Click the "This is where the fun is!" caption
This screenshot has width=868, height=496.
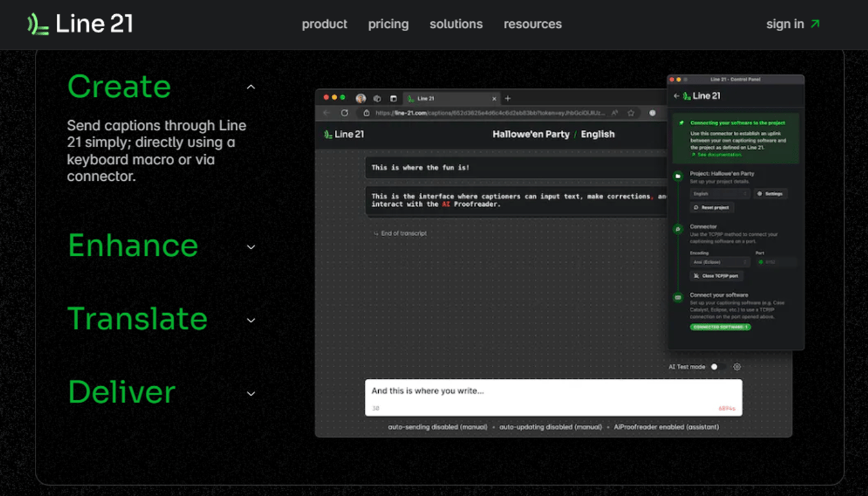coord(516,167)
